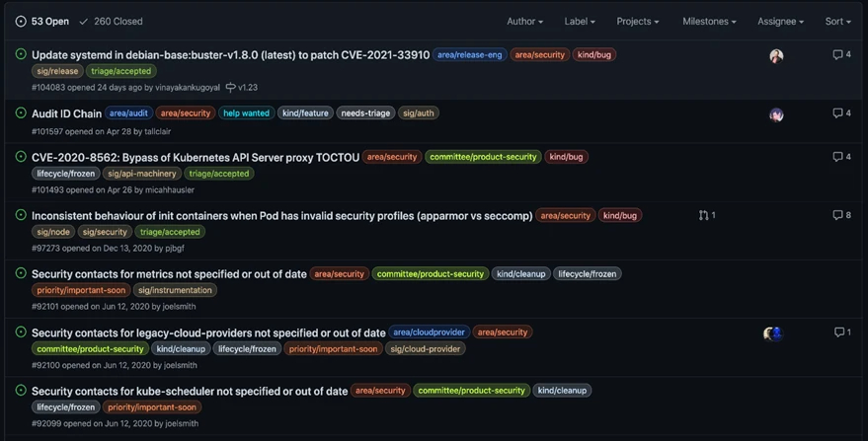
Task: Open Security contacts for kube-scheduler issue
Action: (x=190, y=391)
